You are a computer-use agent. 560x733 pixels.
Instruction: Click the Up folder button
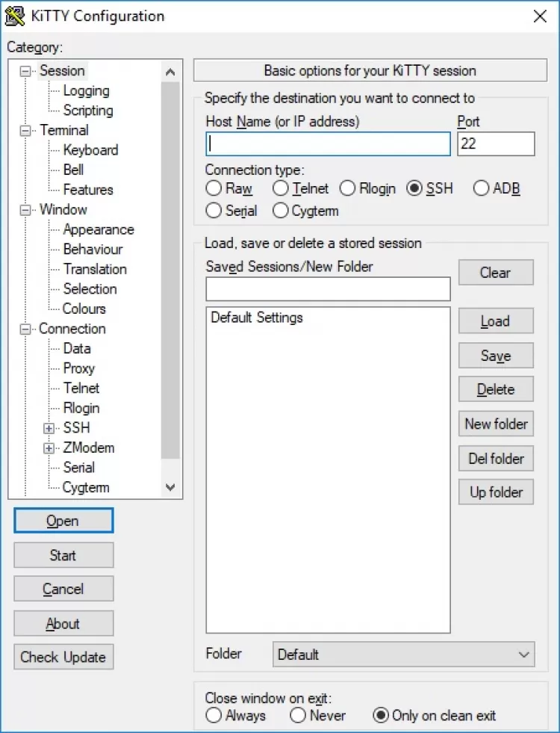click(x=496, y=492)
